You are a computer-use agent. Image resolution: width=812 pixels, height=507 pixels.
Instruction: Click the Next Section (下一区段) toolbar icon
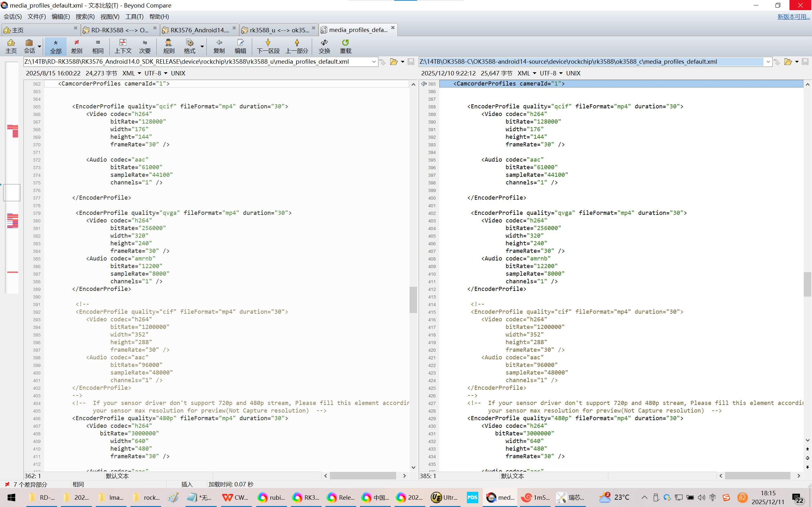tap(268, 43)
